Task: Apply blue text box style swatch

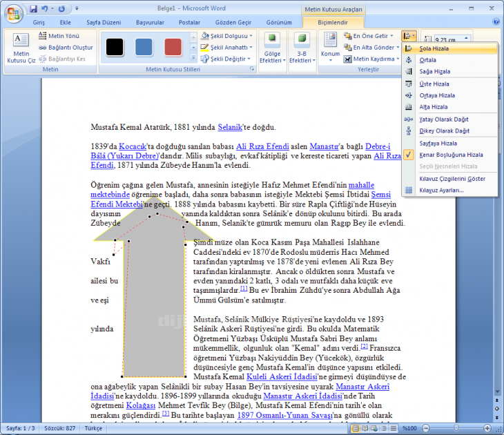Action: 144,47
